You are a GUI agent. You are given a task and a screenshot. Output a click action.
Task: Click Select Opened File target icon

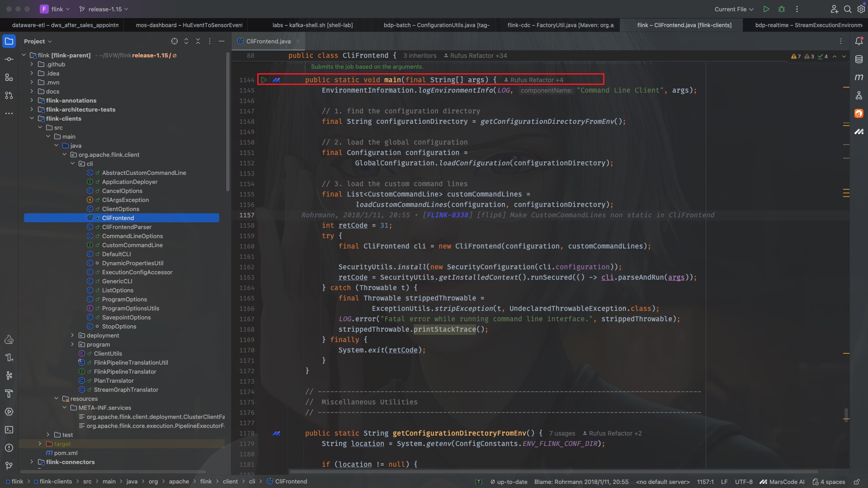[175, 41]
